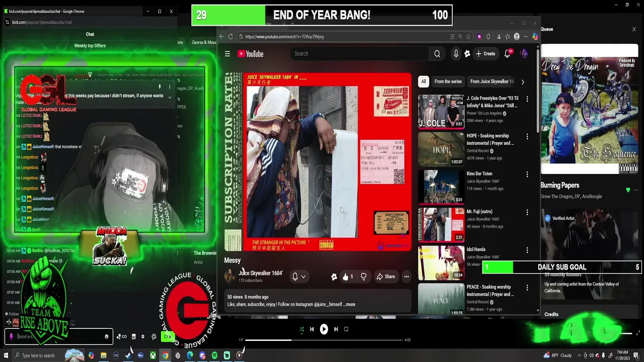Open the YouTube account avatar menu
The height and width of the screenshot is (362, 644).
click(524, 54)
